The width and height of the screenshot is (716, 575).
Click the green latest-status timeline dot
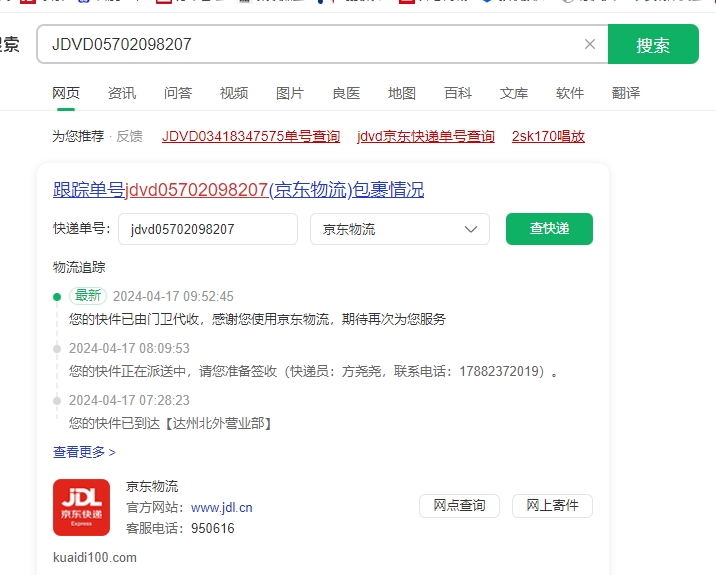57,297
